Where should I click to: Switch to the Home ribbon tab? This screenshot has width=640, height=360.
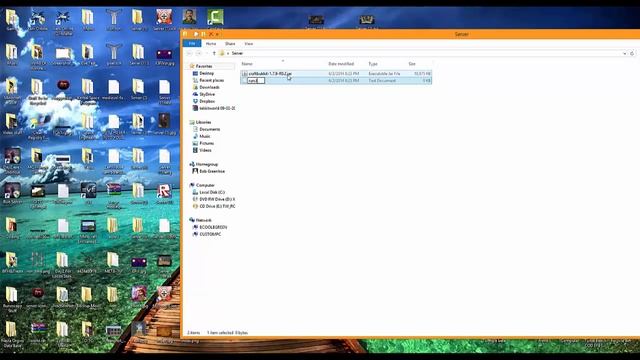tap(211, 43)
